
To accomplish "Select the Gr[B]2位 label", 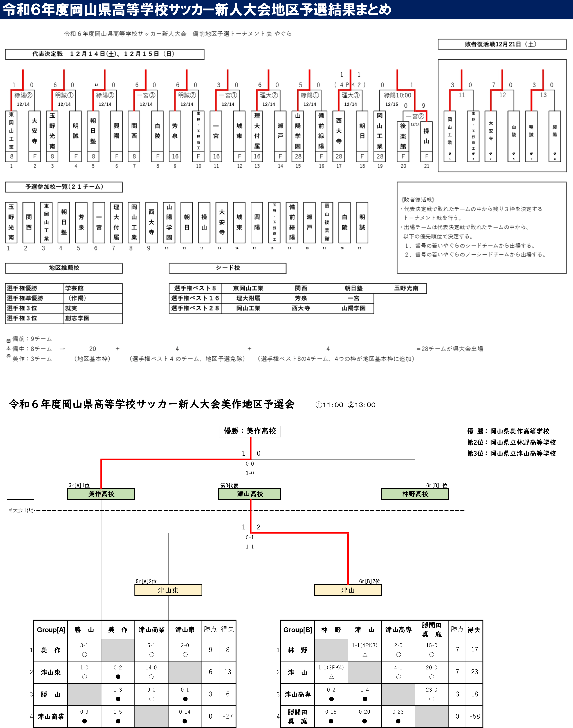I will [x=370, y=582].
